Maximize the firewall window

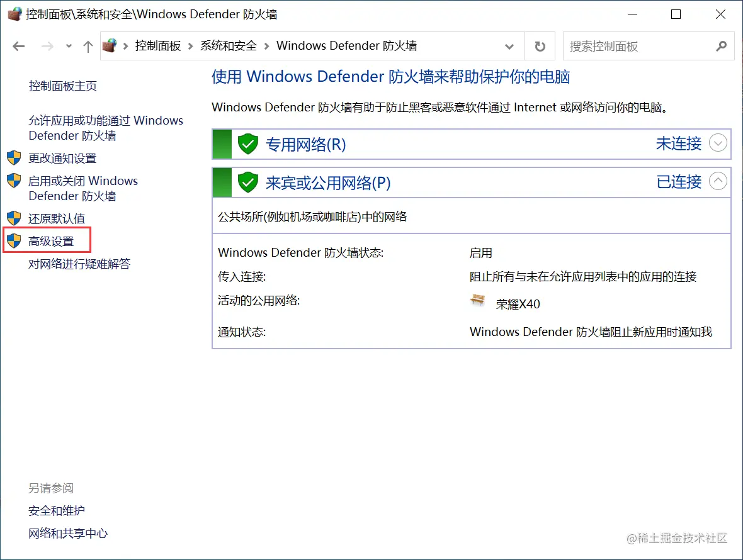(676, 14)
